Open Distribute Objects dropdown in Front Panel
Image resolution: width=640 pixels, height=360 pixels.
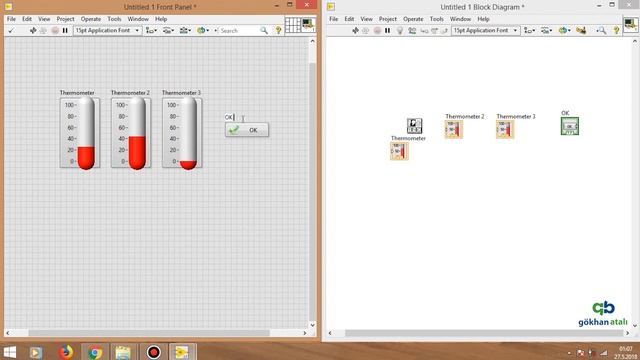click(168, 31)
